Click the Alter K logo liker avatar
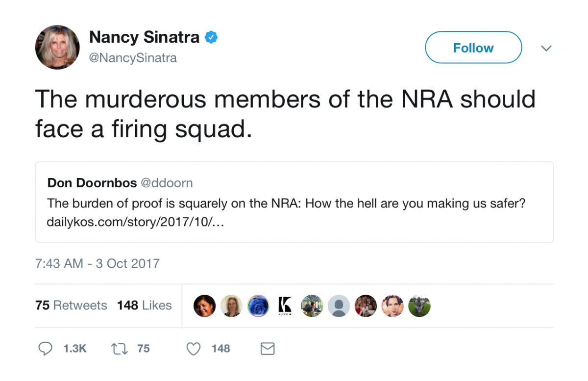Viewport: 588px width, 381px height. point(285,306)
